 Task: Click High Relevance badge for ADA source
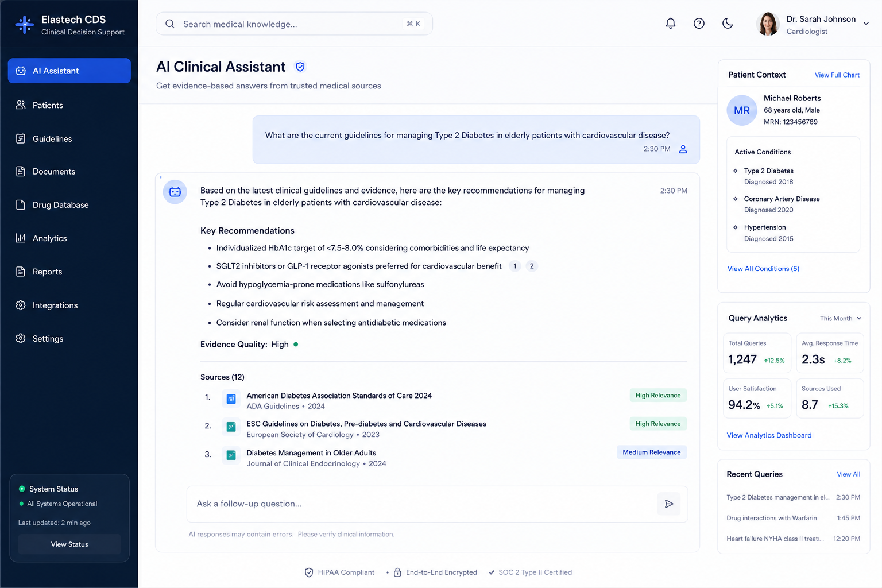tap(658, 396)
